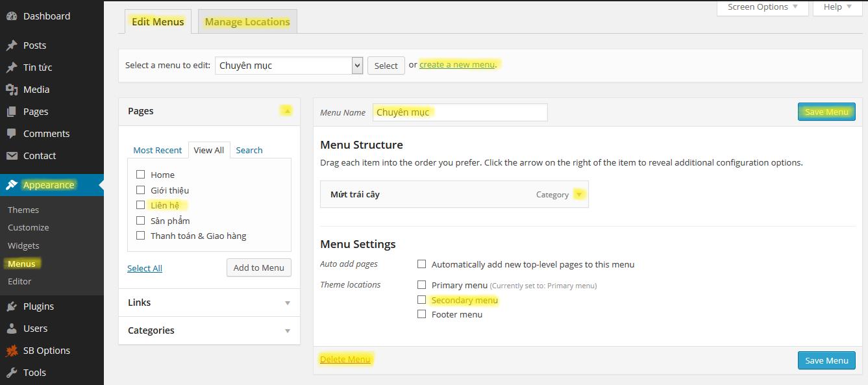Open the Customize submenu item

coord(29,227)
